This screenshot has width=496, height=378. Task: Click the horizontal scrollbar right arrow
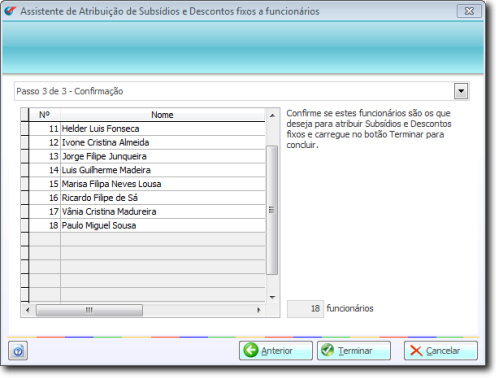tap(259, 310)
